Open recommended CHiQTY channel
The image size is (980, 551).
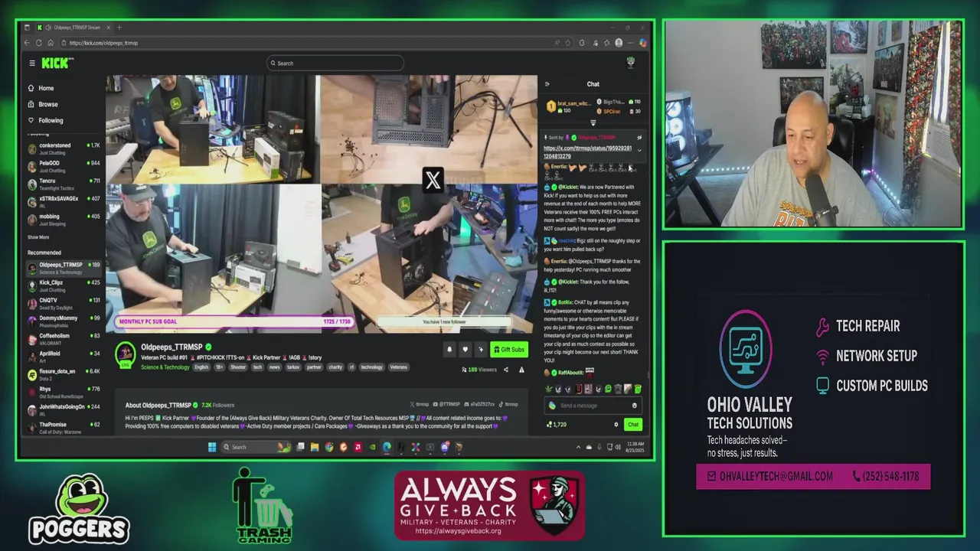tap(64, 303)
